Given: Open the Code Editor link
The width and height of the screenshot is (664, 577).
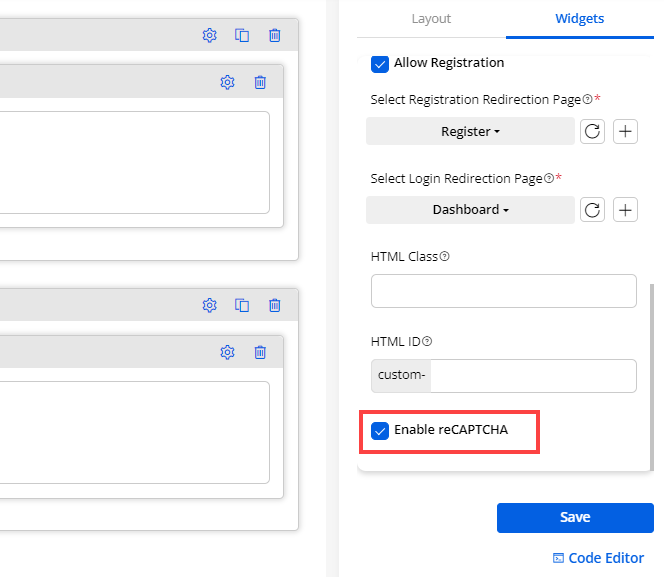Looking at the screenshot, I should (x=598, y=558).
